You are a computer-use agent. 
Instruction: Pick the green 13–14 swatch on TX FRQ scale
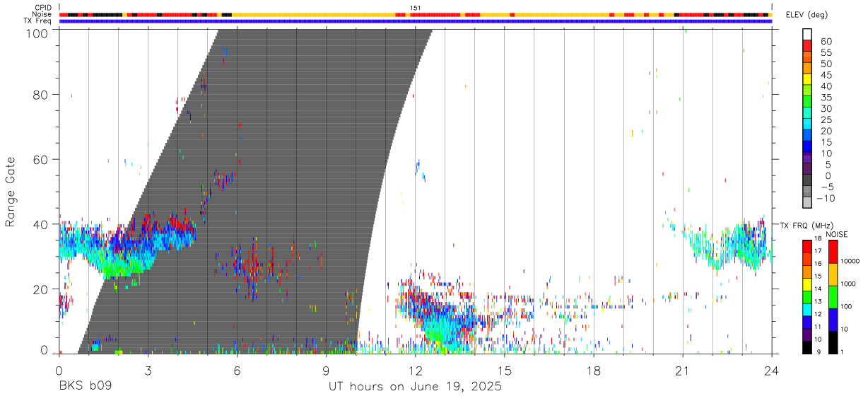807,296
